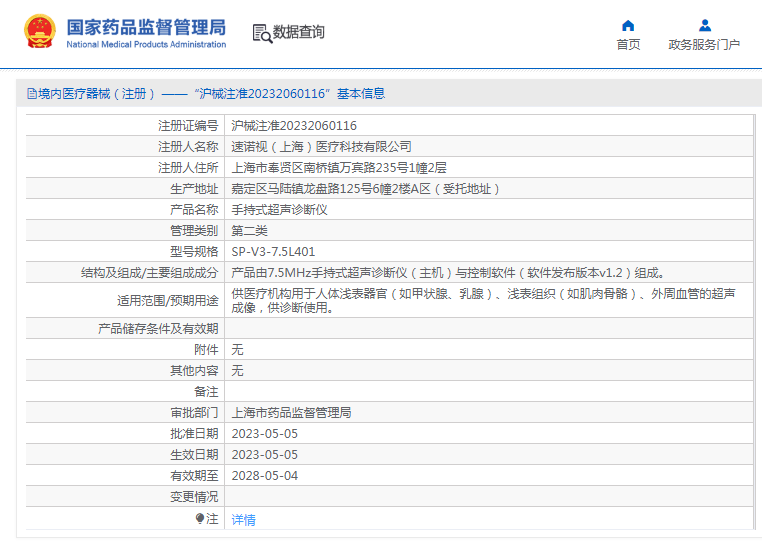This screenshot has width=762, height=545.
Task: Select expiry date 2028-05-04
Action: pyautogui.click(x=264, y=476)
